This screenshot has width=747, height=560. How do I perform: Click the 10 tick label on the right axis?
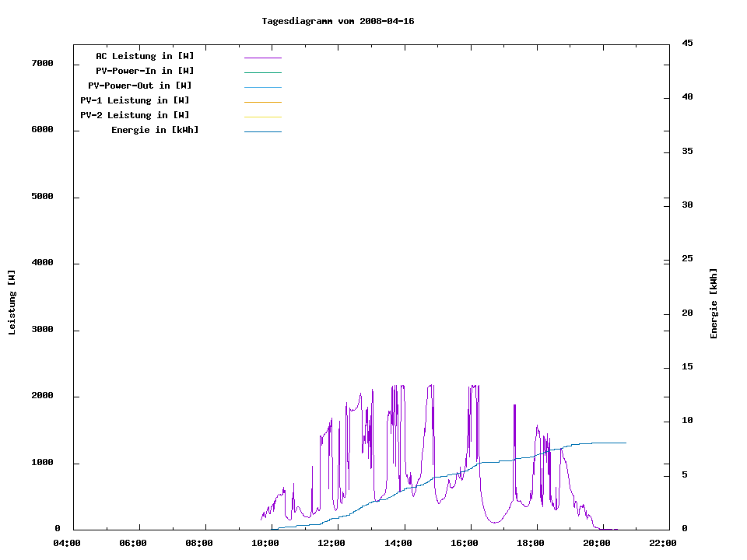pyautogui.click(x=687, y=421)
